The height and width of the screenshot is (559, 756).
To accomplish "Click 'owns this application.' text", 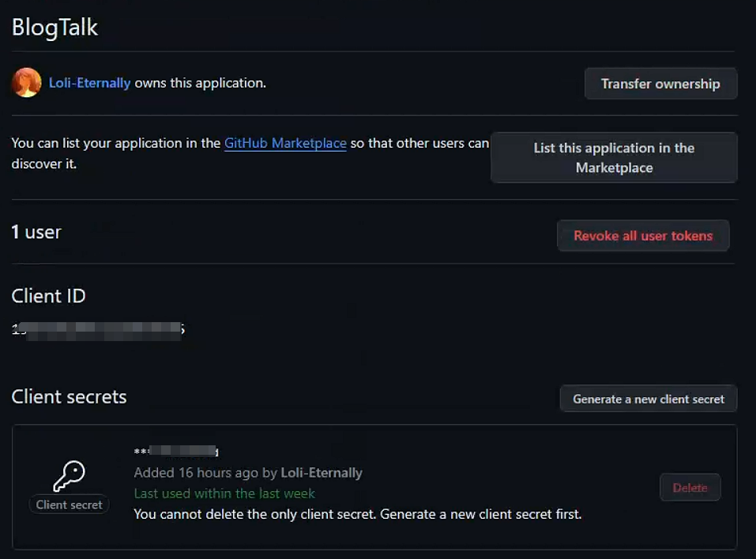I will [x=200, y=83].
